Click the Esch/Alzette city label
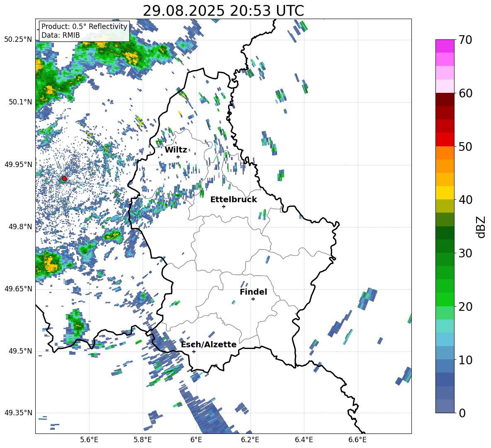This screenshot has height=448, width=491. pos(209,344)
